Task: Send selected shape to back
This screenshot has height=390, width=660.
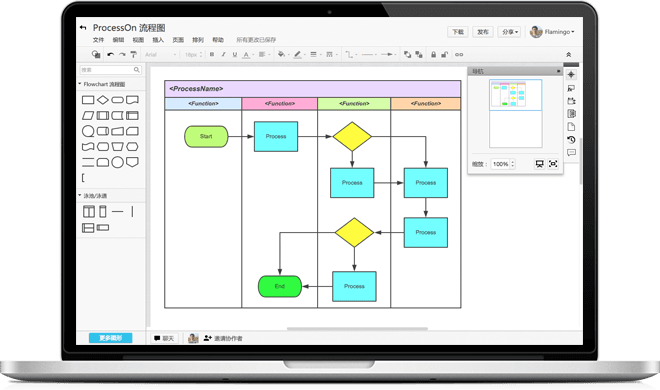Action: pyautogui.click(x=419, y=54)
